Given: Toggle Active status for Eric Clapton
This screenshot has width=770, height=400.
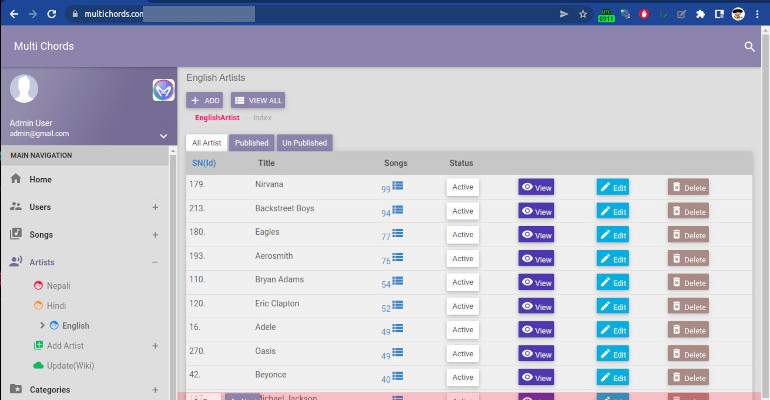Looking at the screenshot, I should point(463,306).
